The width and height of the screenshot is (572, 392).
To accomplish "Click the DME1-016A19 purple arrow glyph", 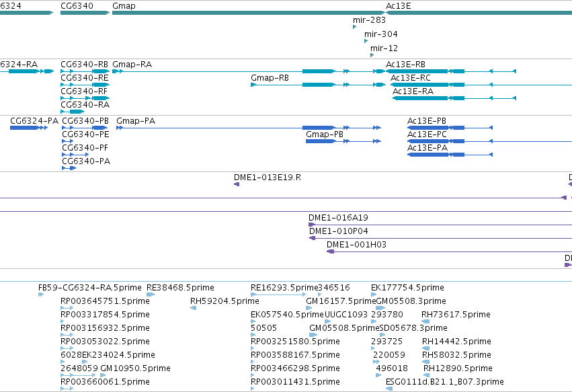I will [311, 225].
